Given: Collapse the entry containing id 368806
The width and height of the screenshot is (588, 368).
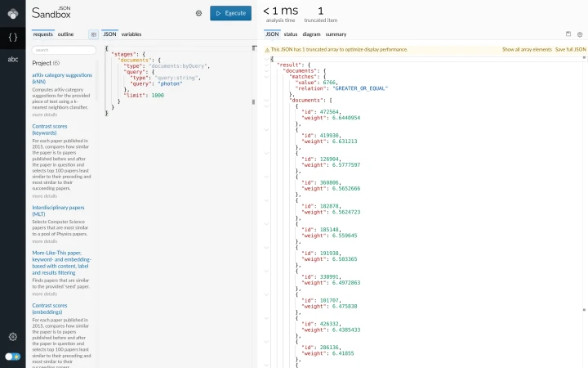Looking at the screenshot, I should (266, 177).
